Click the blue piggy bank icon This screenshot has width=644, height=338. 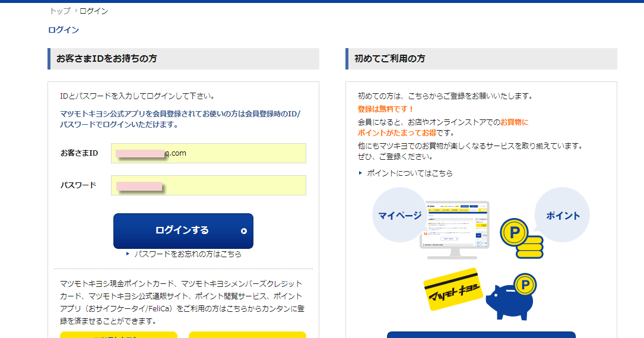[x=511, y=298]
